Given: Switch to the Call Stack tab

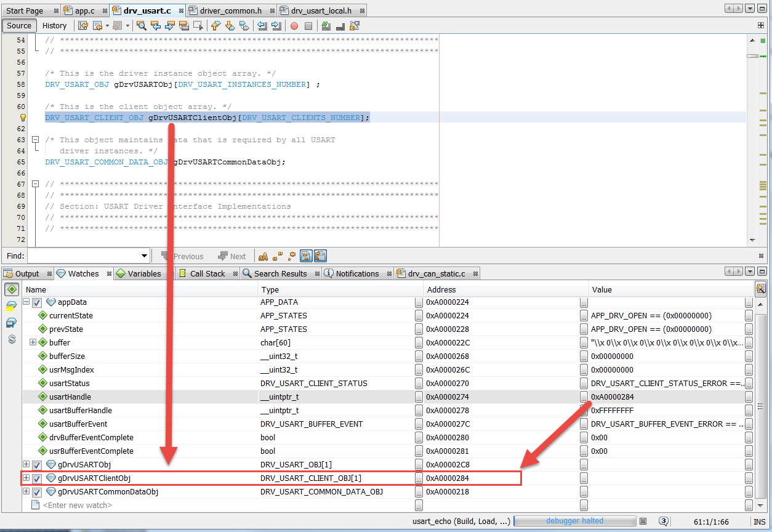Looking at the screenshot, I should (207, 273).
